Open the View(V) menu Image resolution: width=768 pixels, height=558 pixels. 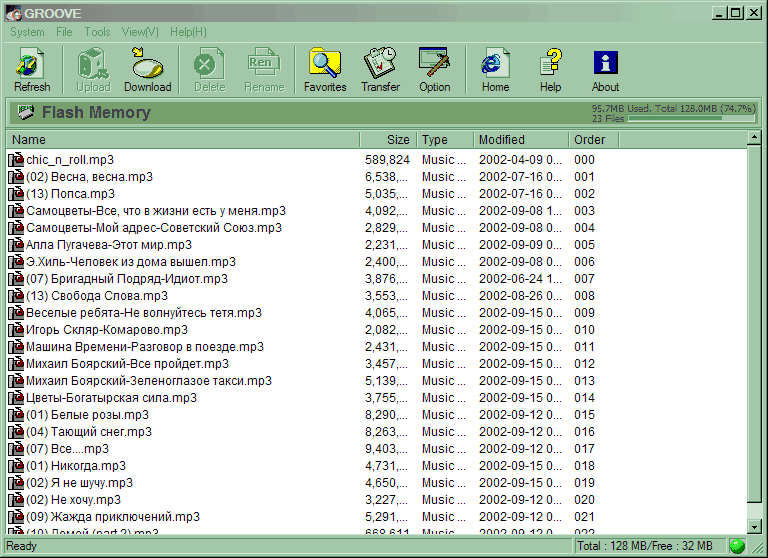coord(140,32)
